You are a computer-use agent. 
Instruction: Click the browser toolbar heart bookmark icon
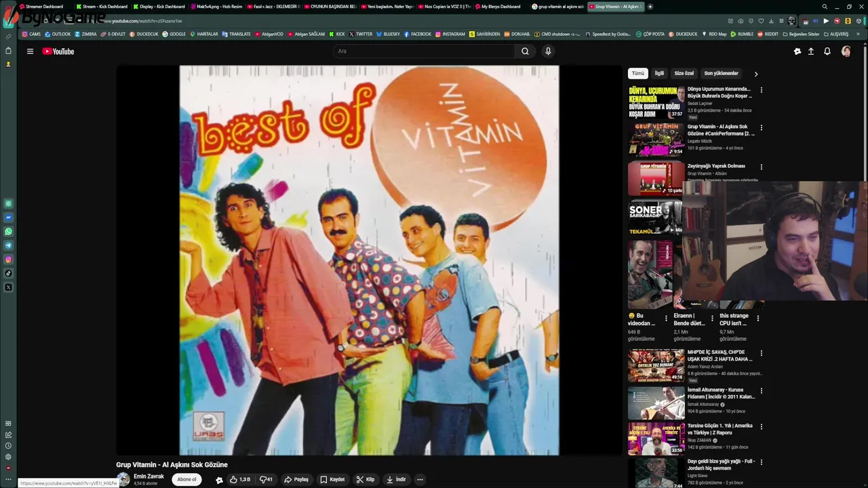pos(761,21)
